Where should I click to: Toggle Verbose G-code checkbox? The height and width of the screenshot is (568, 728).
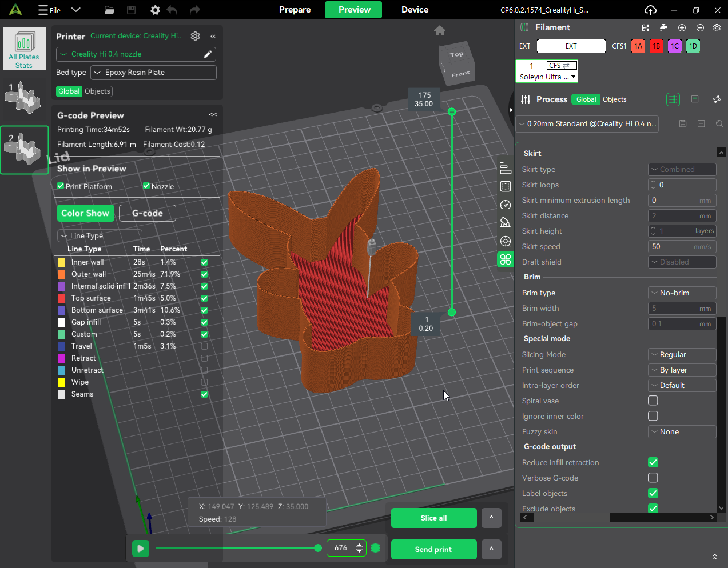click(x=653, y=478)
